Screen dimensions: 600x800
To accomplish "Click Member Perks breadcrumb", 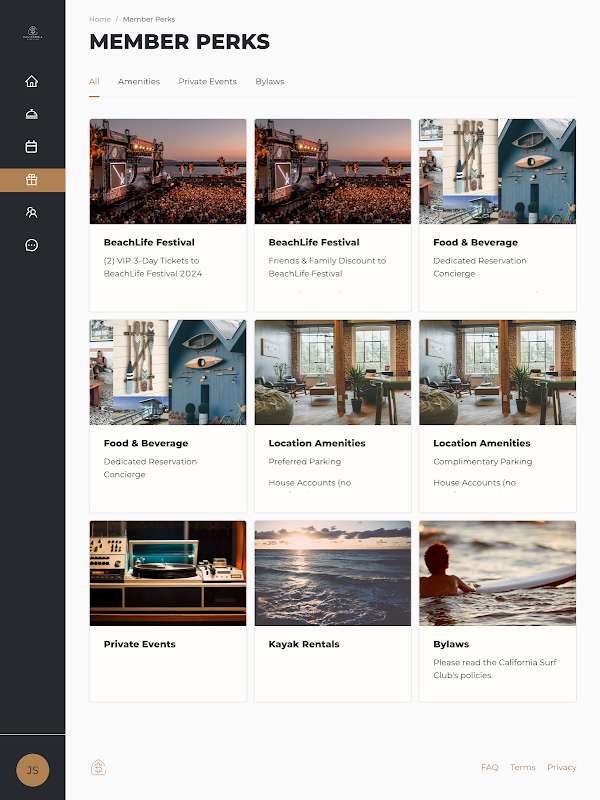I will (x=149, y=19).
